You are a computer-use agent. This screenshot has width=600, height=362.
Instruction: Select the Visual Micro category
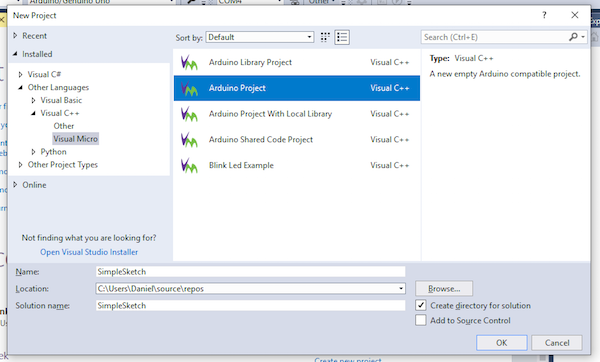(x=75, y=139)
